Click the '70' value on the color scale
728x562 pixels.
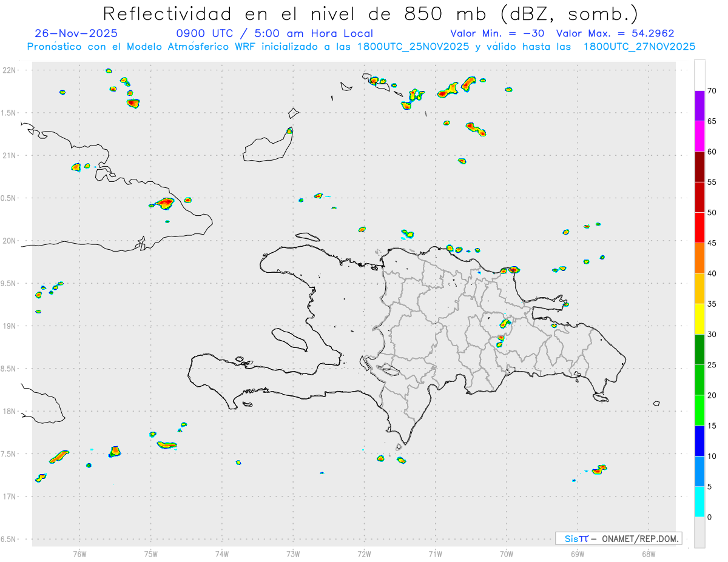[x=712, y=91]
